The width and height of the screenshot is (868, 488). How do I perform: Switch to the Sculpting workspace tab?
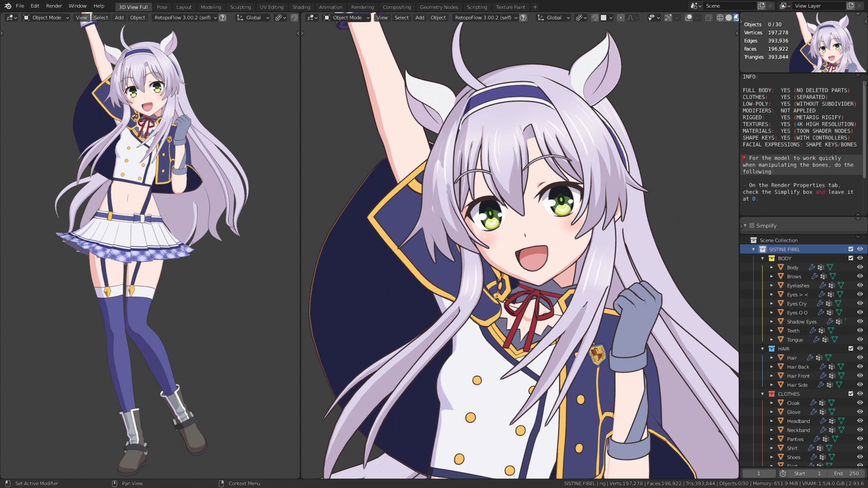240,7
